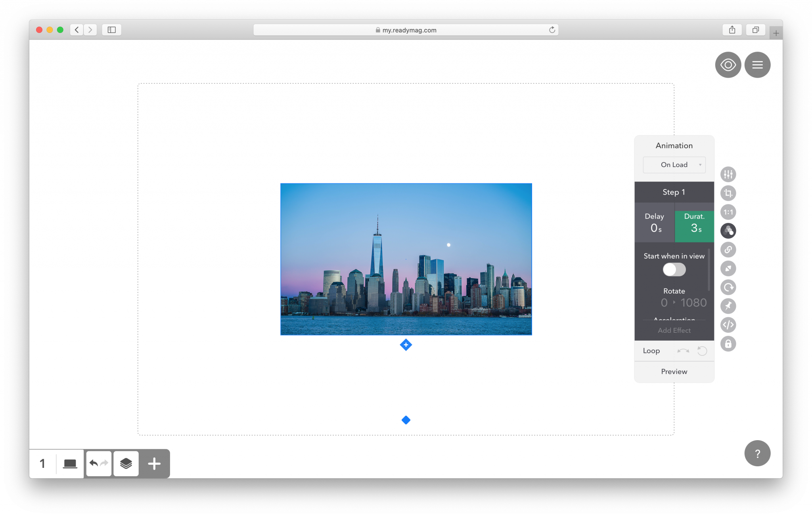This screenshot has height=517, width=812.
Task: Click the 1:1 aspect ratio icon
Action: pos(728,212)
